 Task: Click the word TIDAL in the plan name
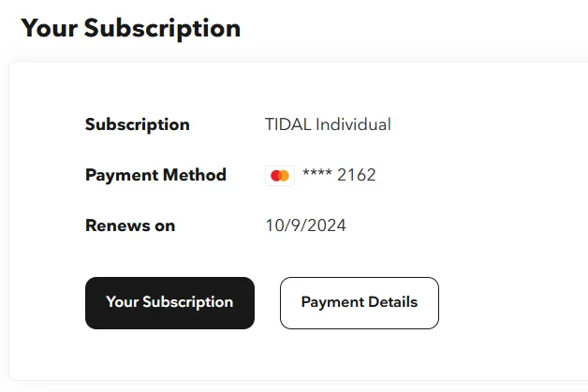tap(288, 124)
